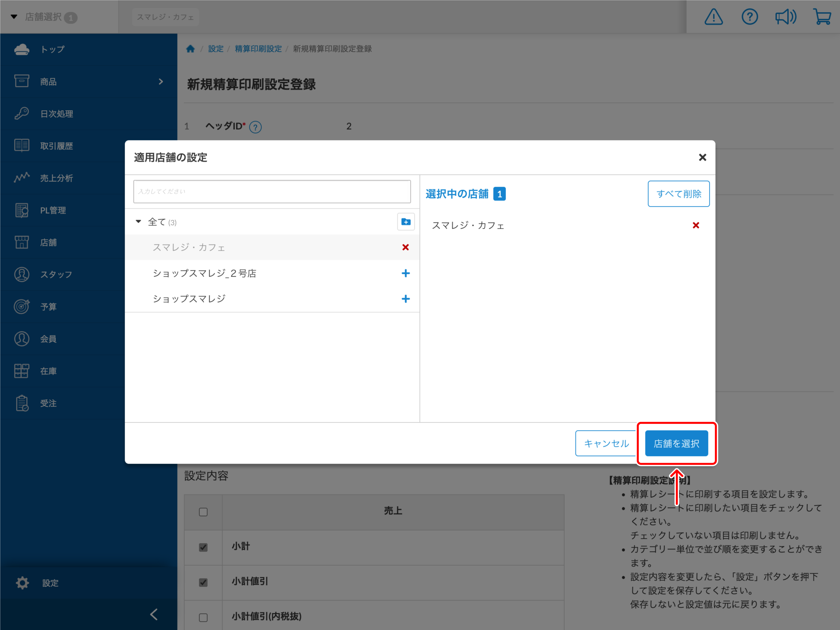Open 取引履歴 in the sidebar
This screenshot has height=630, width=840.
click(x=63, y=146)
